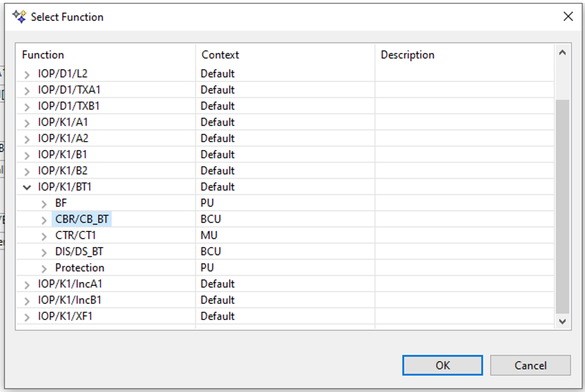
Task: Pick the IOP/K1/IncA1 function
Action: (70, 284)
